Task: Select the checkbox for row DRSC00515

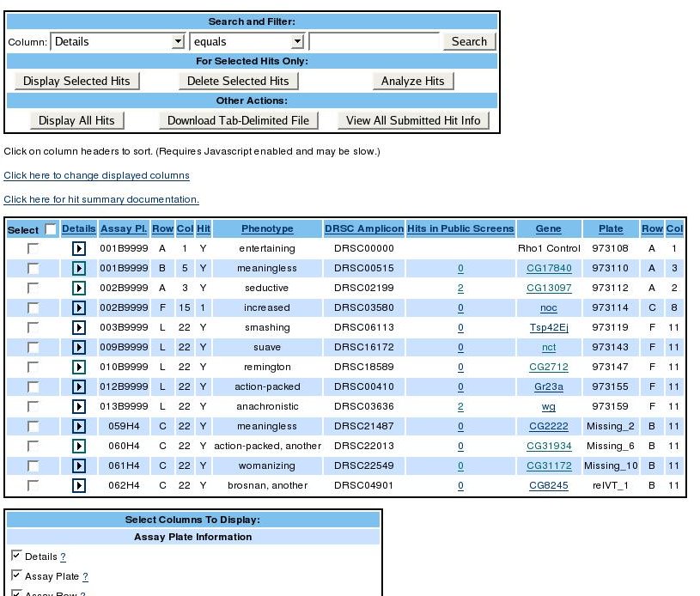Action: coord(33,268)
